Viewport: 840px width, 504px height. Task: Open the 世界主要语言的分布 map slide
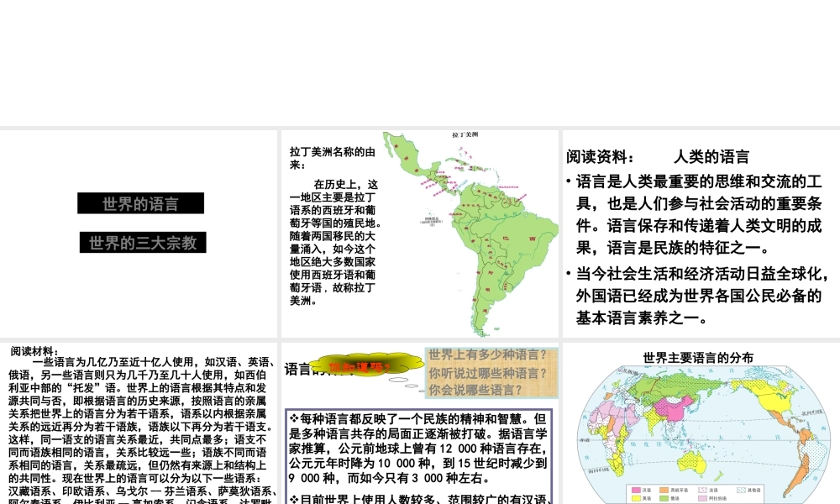(701, 423)
